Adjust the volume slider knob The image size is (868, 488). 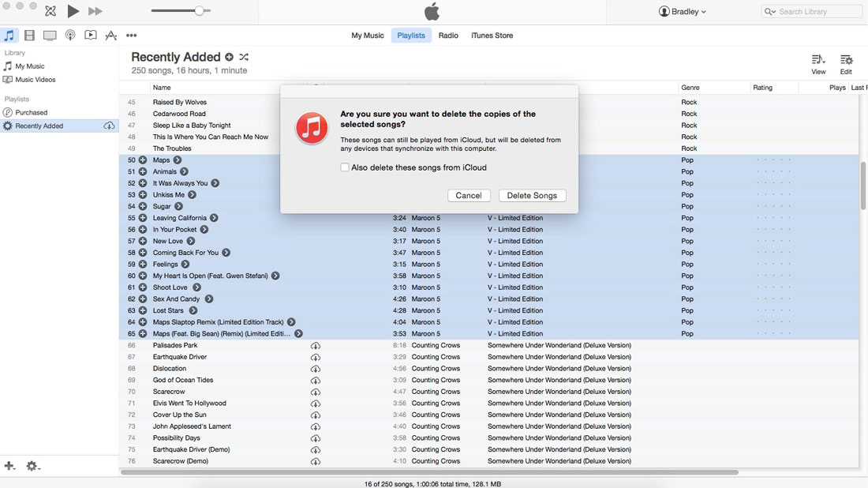[x=200, y=10]
